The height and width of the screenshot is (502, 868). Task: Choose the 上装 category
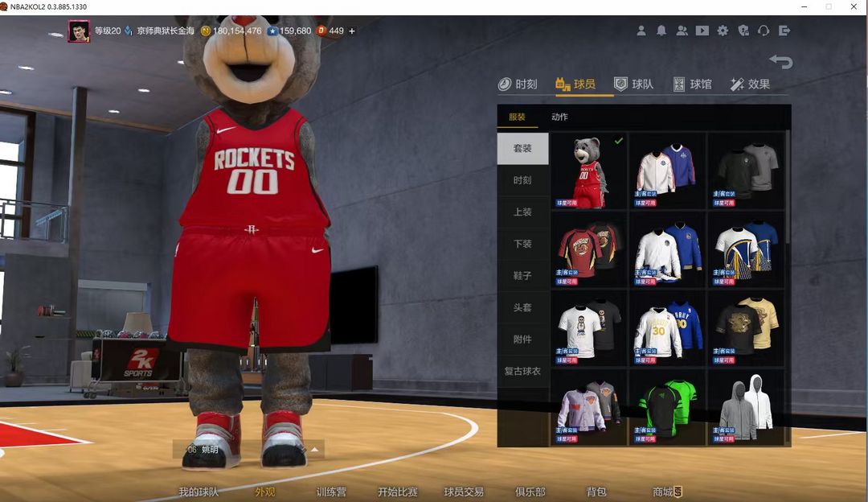[522, 212]
